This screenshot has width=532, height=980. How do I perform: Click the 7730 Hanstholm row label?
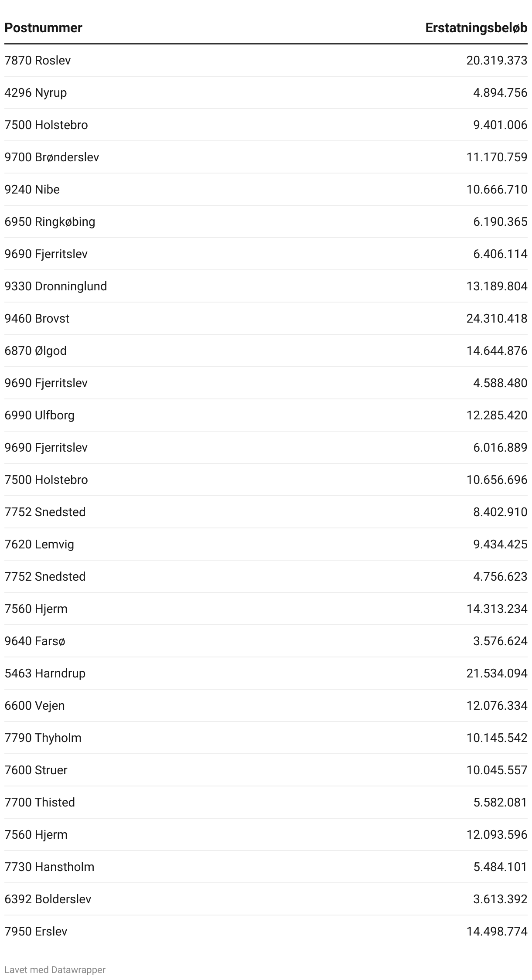coord(49,867)
